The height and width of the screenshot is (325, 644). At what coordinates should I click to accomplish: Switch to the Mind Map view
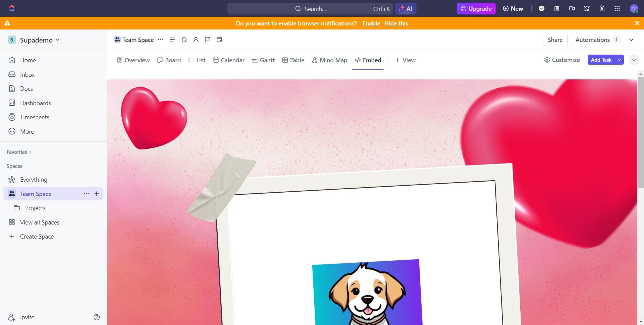point(329,60)
